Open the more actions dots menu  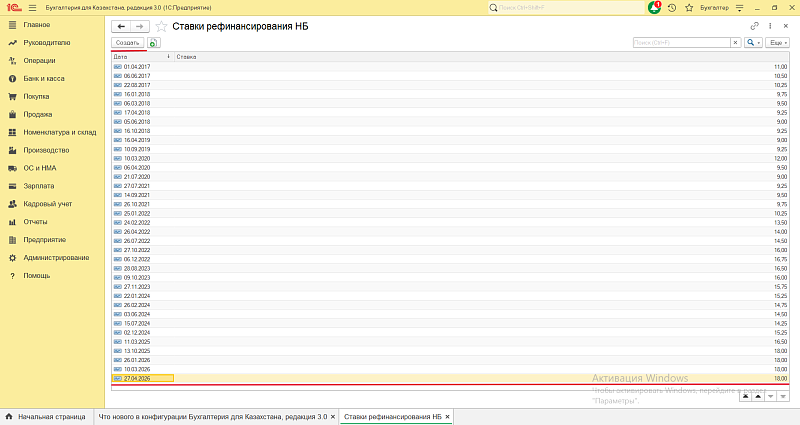[770, 26]
